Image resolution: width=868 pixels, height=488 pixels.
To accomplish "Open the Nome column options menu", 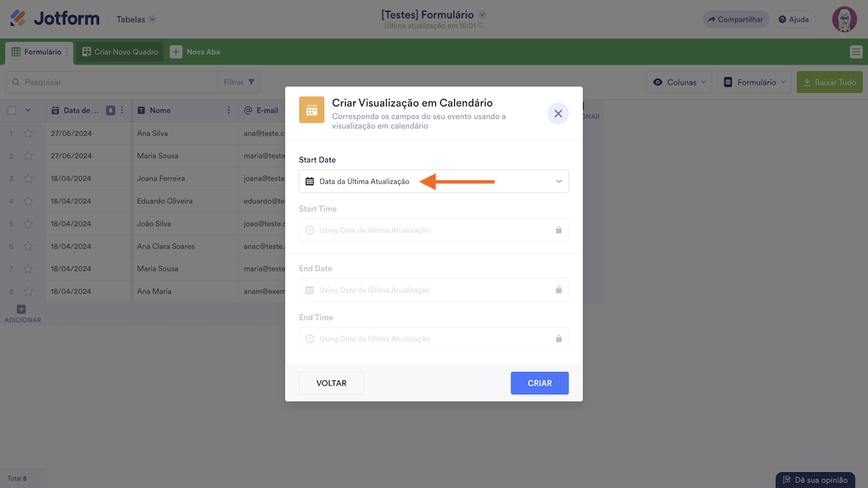I will coord(229,110).
